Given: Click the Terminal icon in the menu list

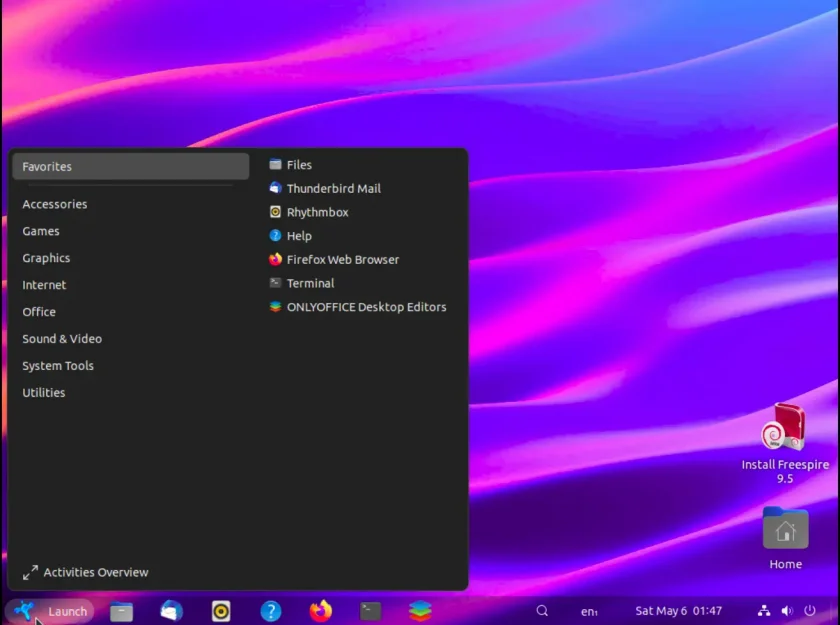Looking at the screenshot, I should coord(275,283).
